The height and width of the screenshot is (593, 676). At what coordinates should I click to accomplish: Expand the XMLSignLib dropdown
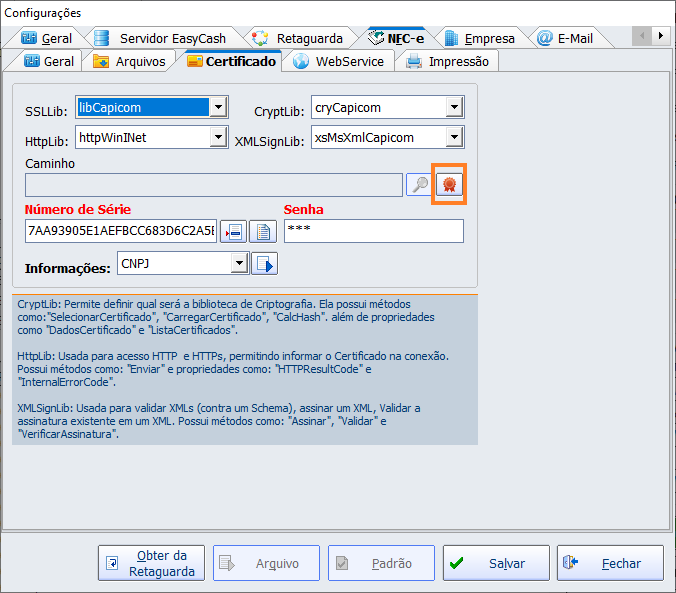pos(454,137)
